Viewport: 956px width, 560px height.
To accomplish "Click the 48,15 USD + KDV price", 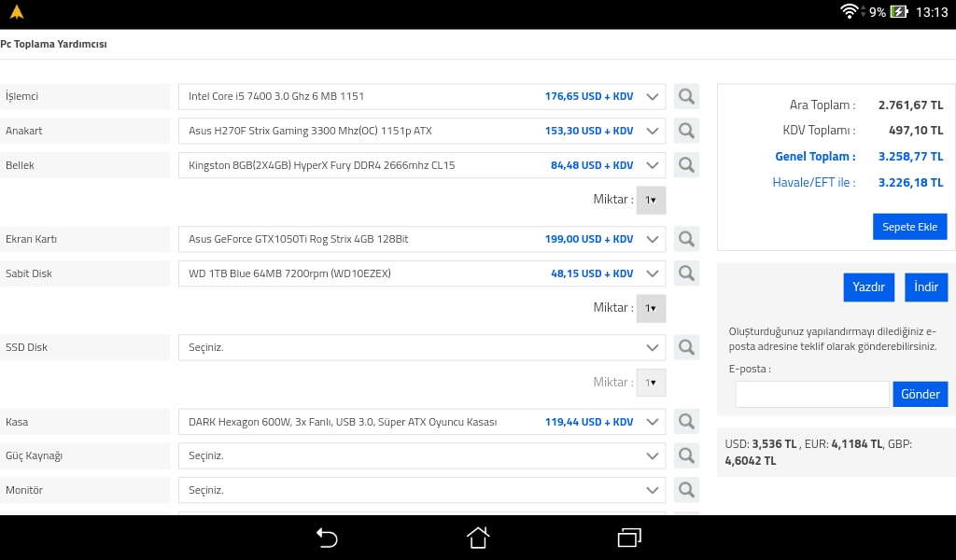I will point(592,273).
